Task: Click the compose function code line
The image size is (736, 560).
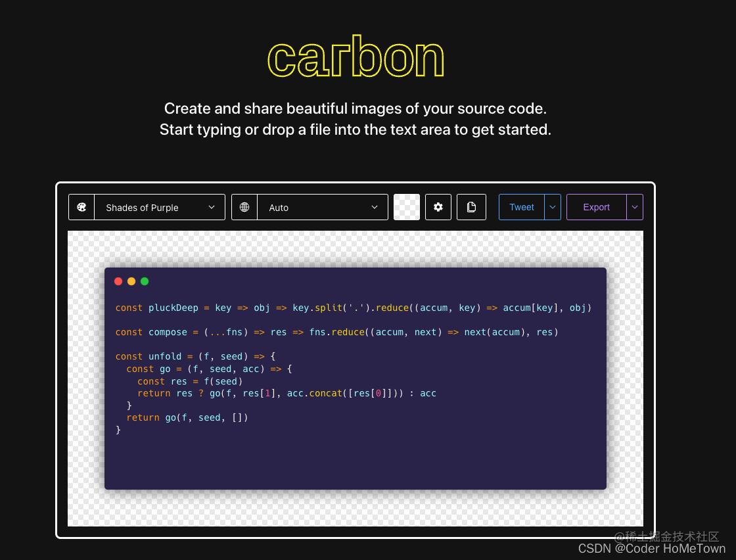Action: [x=337, y=333]
